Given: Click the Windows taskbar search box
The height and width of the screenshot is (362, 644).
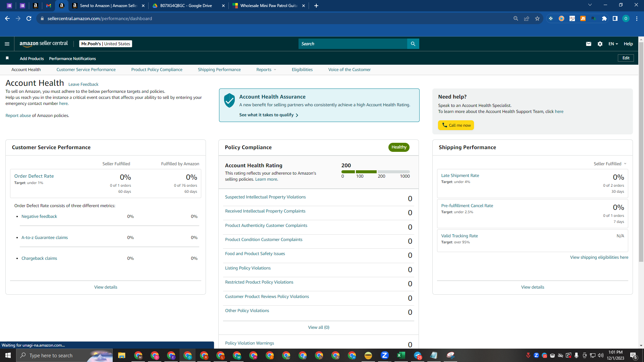Looking at the screenshot, I should pyautogui.click(x=64, y=355).
